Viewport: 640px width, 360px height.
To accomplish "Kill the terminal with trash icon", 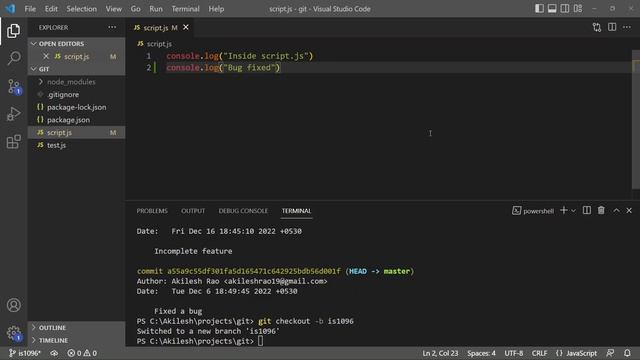I will 601,210.
